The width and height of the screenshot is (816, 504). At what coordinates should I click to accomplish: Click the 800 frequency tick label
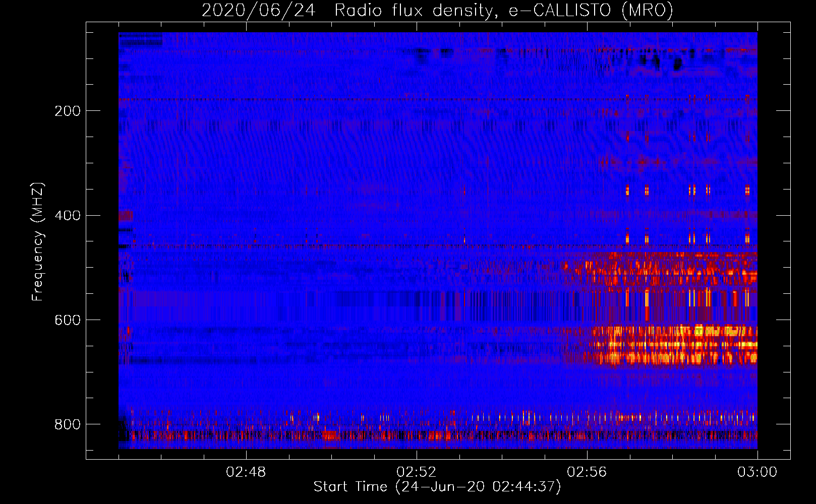pyautogui.click(x=68, y=424)
